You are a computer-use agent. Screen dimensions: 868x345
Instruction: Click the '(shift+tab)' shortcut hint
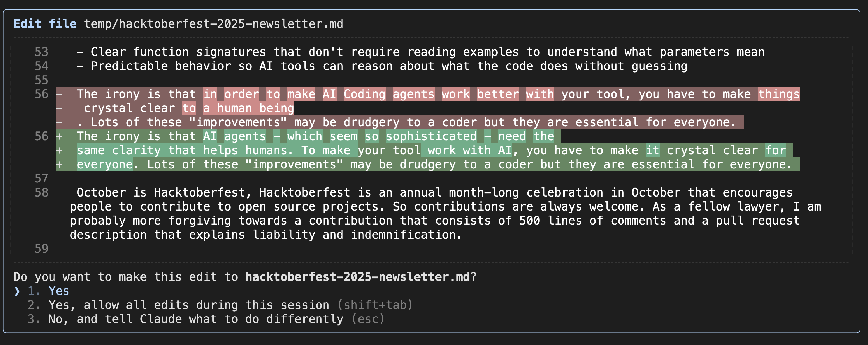point(375,305)
